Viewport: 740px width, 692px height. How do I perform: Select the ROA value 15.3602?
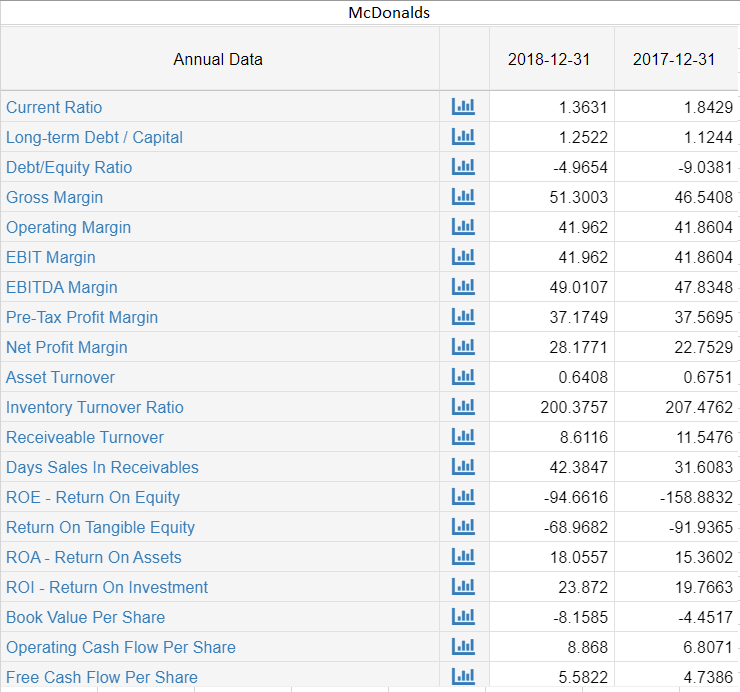coord(703,557)
